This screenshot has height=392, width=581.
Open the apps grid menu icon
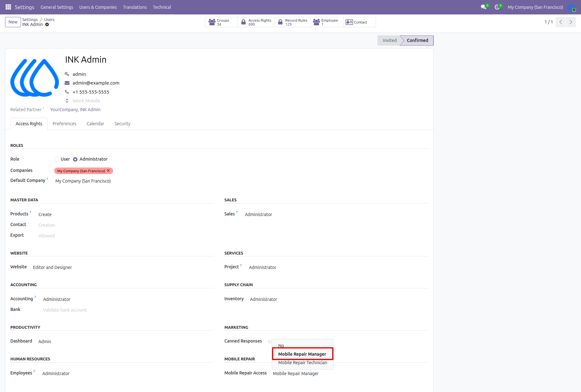point(8,7)
